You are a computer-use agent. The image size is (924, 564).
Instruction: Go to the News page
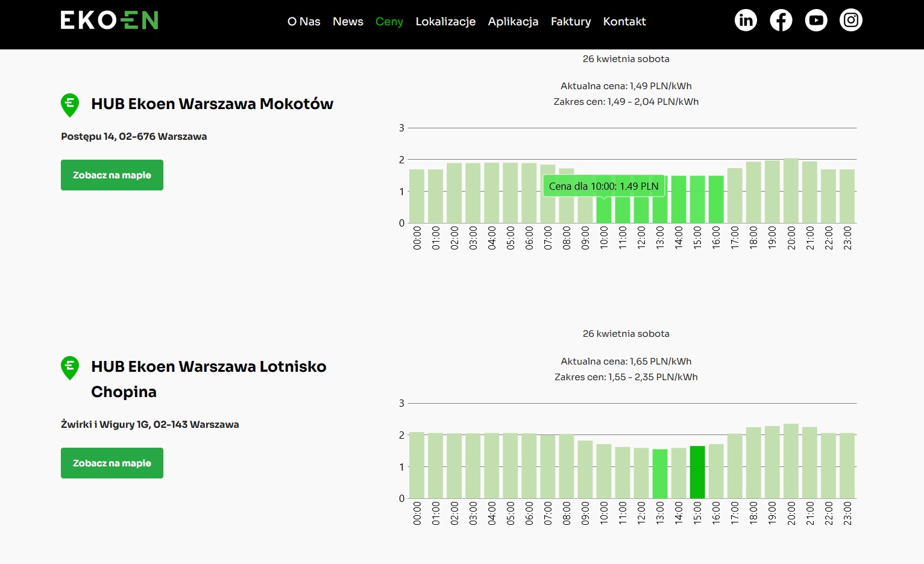coord(348,22)
